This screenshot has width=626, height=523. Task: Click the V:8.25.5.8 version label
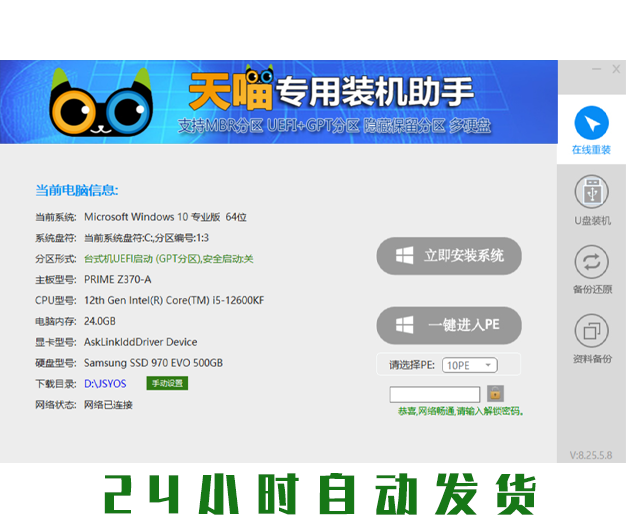(591, 455)
